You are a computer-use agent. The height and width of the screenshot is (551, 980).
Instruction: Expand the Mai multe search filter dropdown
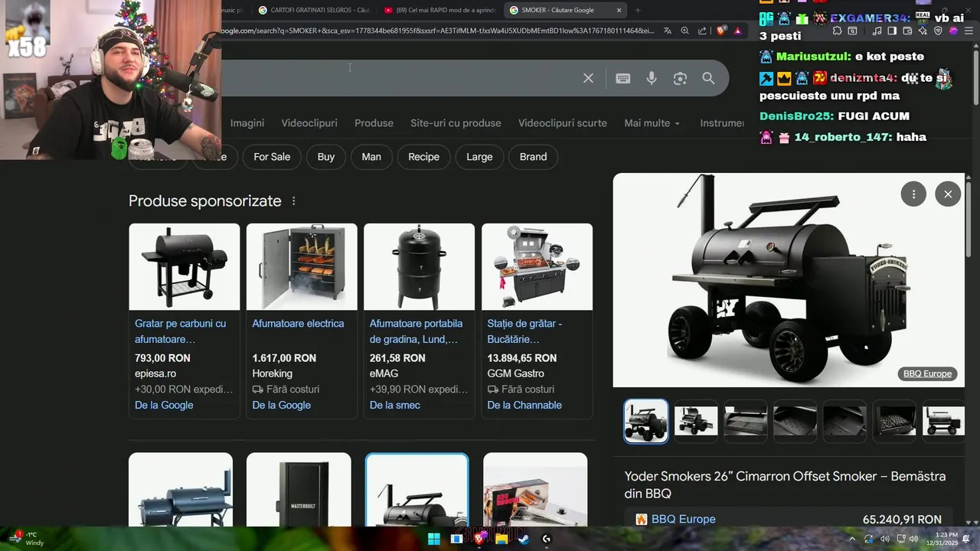[652, 123]
